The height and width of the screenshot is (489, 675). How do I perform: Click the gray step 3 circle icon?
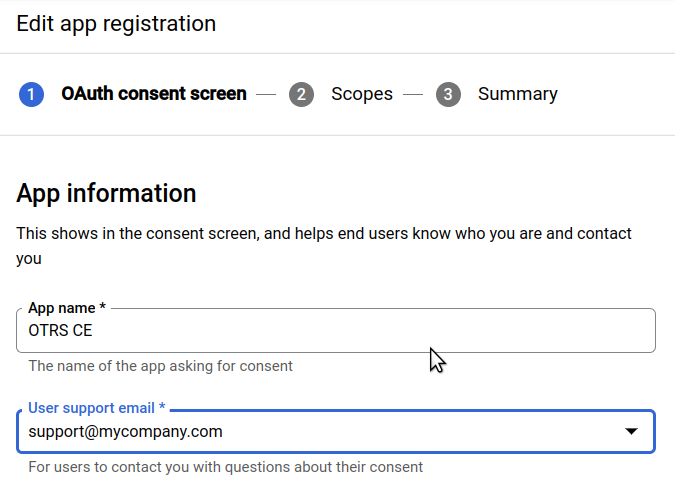448,94
